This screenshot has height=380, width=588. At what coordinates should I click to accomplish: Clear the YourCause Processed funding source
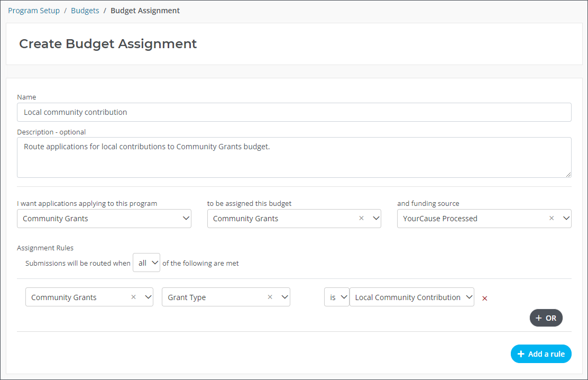pyautogui.click(x=552, y=219)
